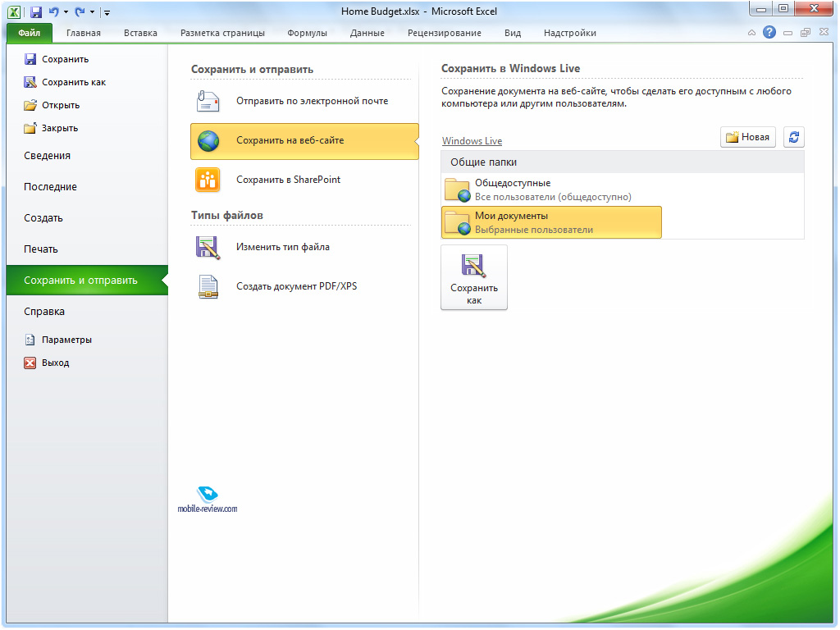The image size is (840, 630).
Task: Open the Надстройки tab
Action: (569, 33)
